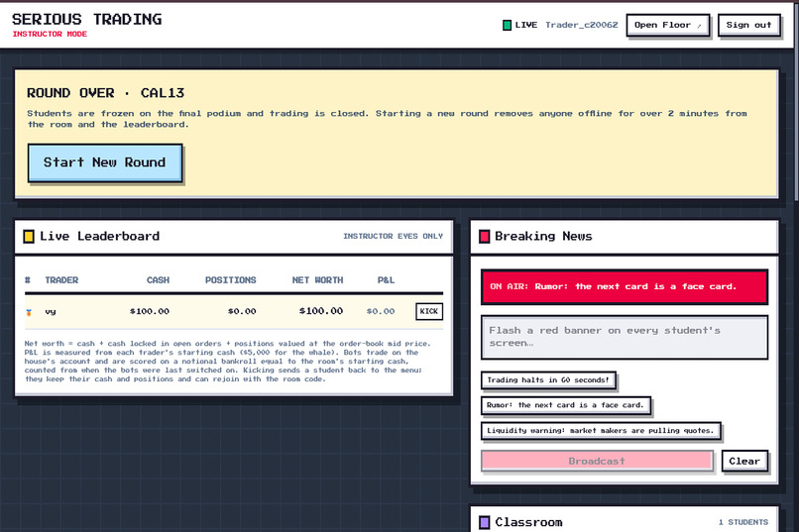Click the medal icon beside trader vy

point(29,312)
